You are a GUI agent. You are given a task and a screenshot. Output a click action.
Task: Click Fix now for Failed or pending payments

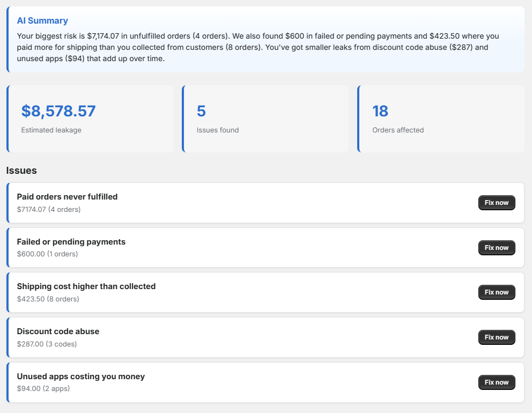tap(497, 248)
